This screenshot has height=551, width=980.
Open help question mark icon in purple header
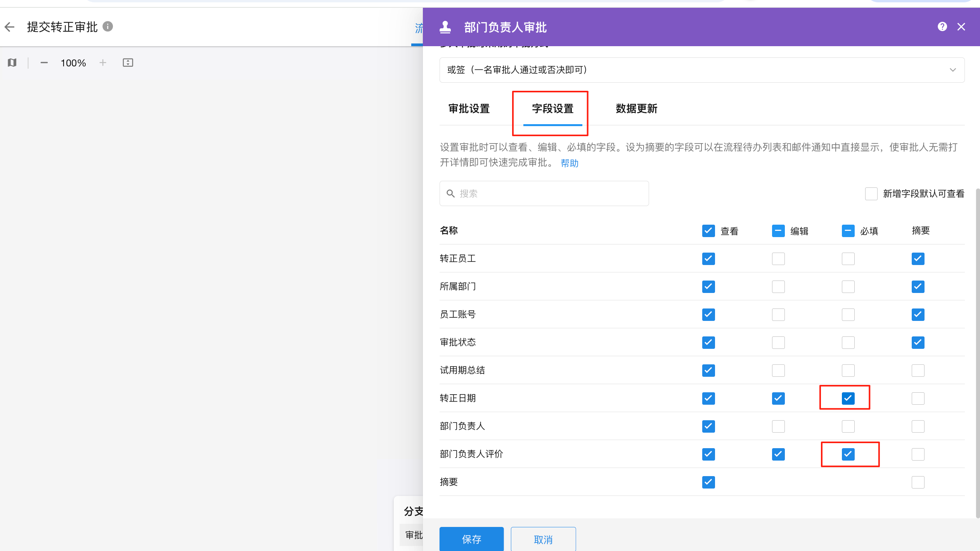pyautogui.click(x=942, y=27)
